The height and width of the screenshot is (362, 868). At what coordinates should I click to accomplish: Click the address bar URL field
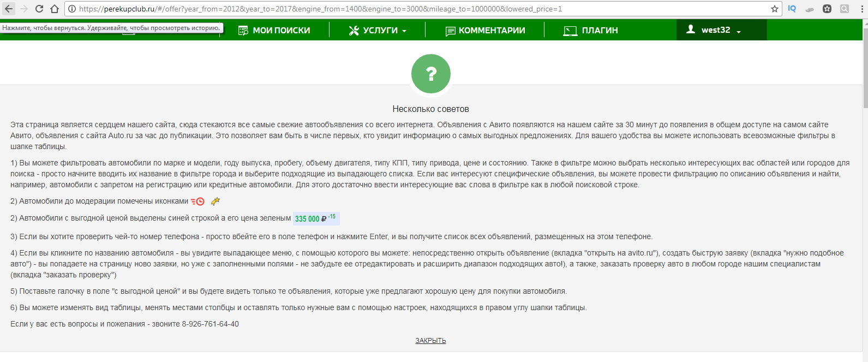coord(382,9)
